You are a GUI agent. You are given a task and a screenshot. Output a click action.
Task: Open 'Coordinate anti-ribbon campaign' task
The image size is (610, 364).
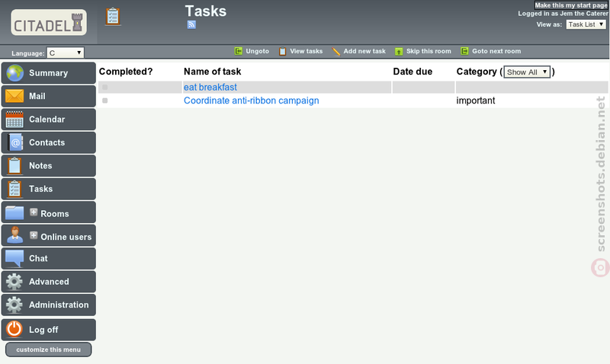[x=252, y=101]
